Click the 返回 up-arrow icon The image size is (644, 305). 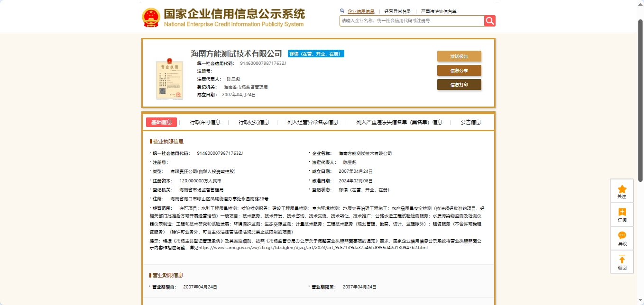tap(622, 259)
